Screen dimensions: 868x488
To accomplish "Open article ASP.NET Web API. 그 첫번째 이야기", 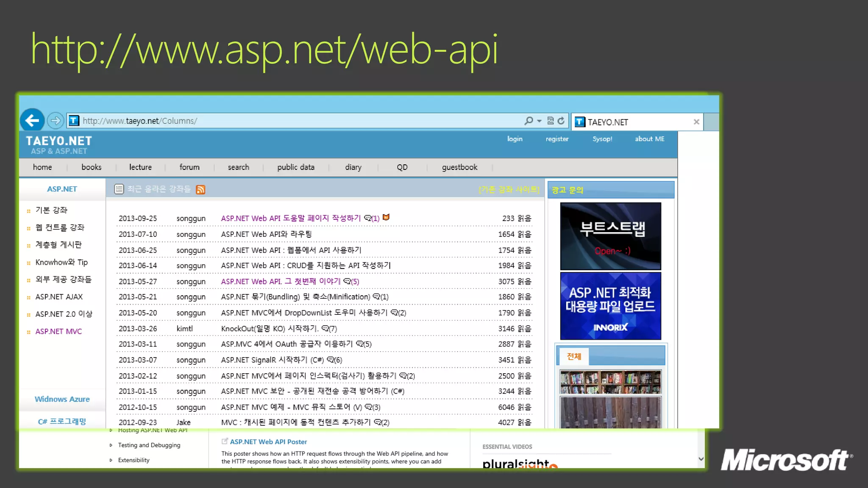I will [x=281, y=282].
